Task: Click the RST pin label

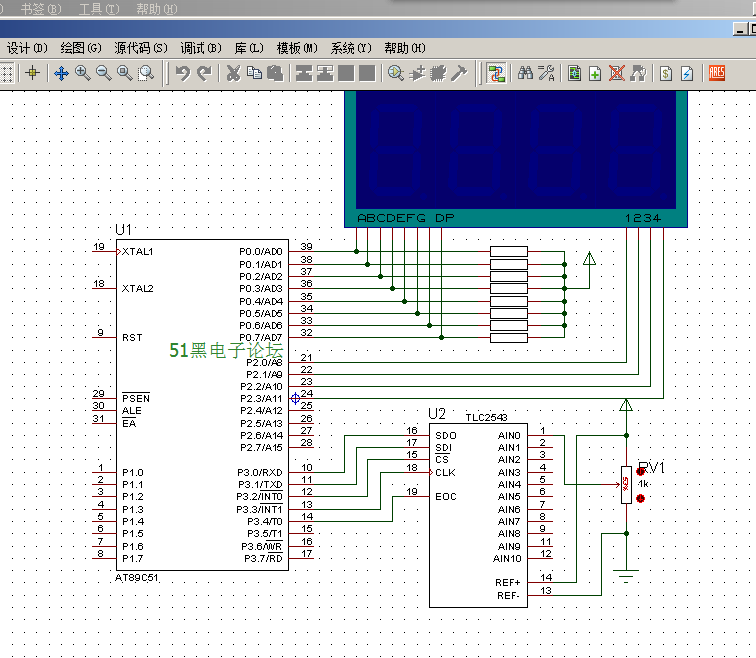Action: point(132,337)
